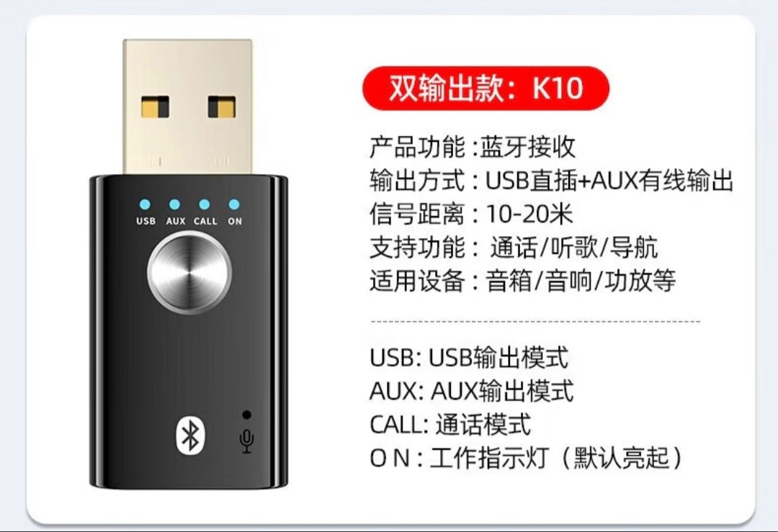Click the right gold USB contact pad
Screen dimensions: 778x532
click(x=221, y=107)
